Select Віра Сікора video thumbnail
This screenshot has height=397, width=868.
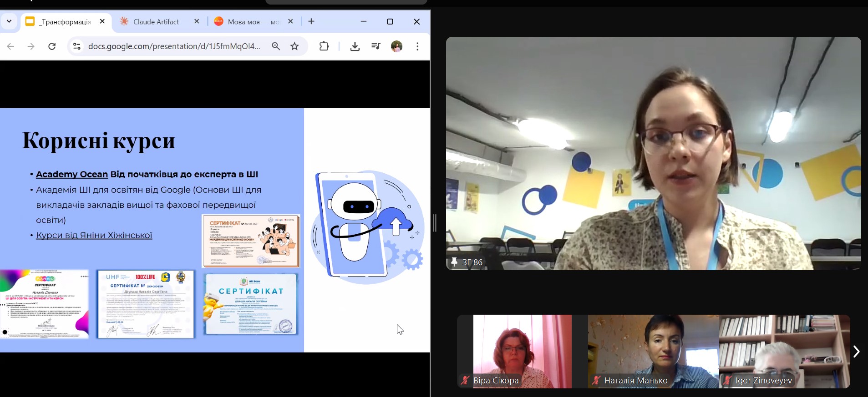[x=522, y=352]
